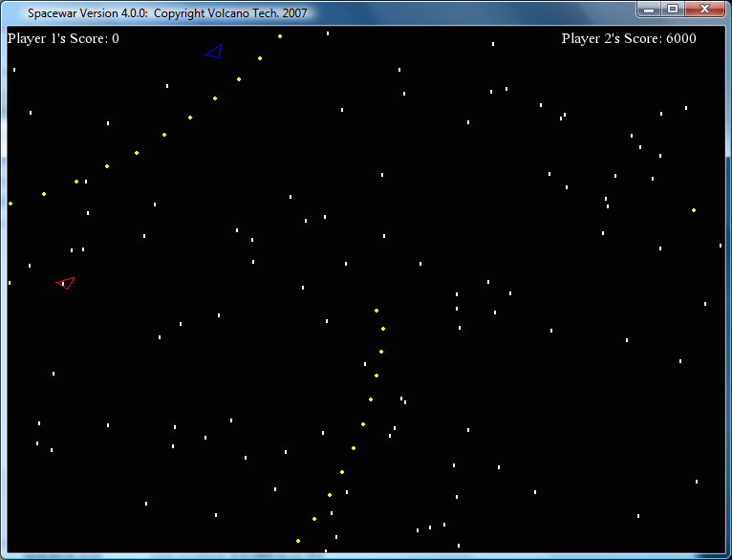Click the blue triangular spaceship
This screenshot has width=732, height=560.
214,52
